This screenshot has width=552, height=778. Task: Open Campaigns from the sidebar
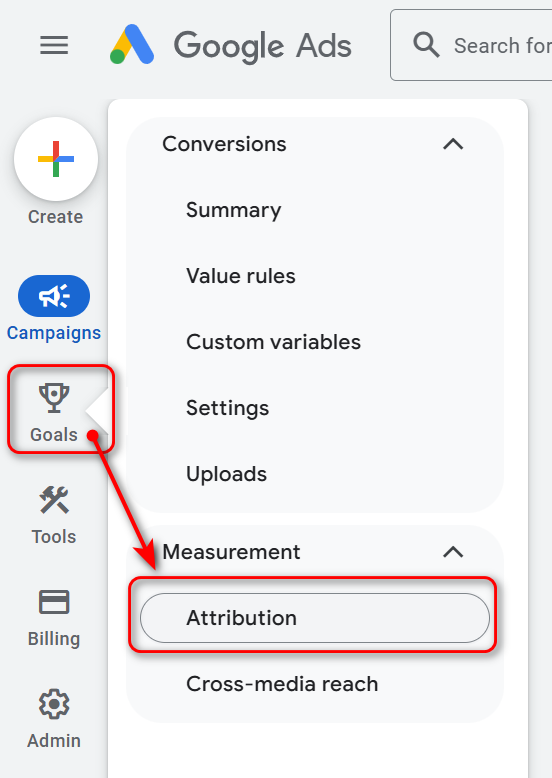(54, 296)
